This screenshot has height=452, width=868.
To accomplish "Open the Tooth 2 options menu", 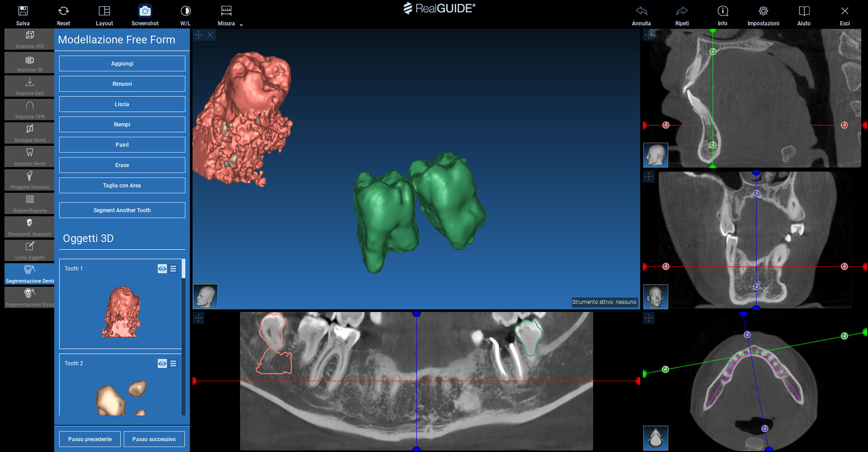I will (173, 364).
